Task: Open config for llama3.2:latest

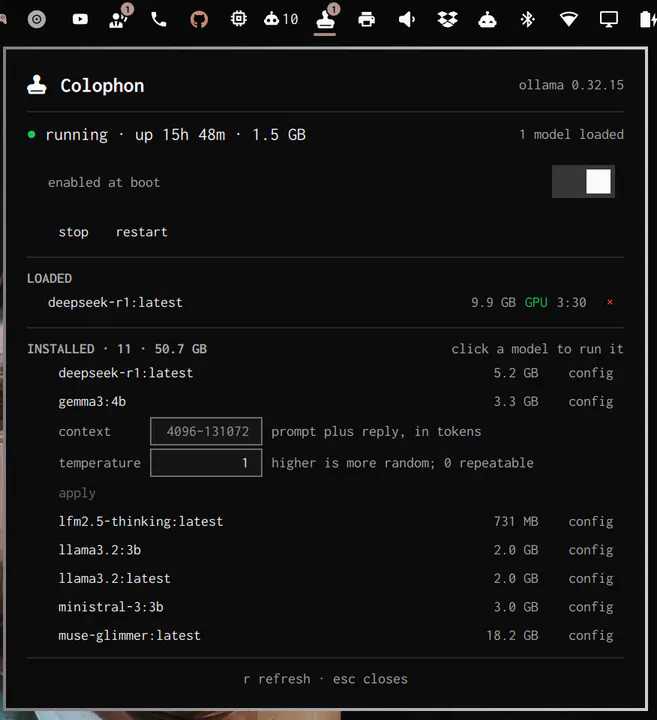Action: [591, 579]
